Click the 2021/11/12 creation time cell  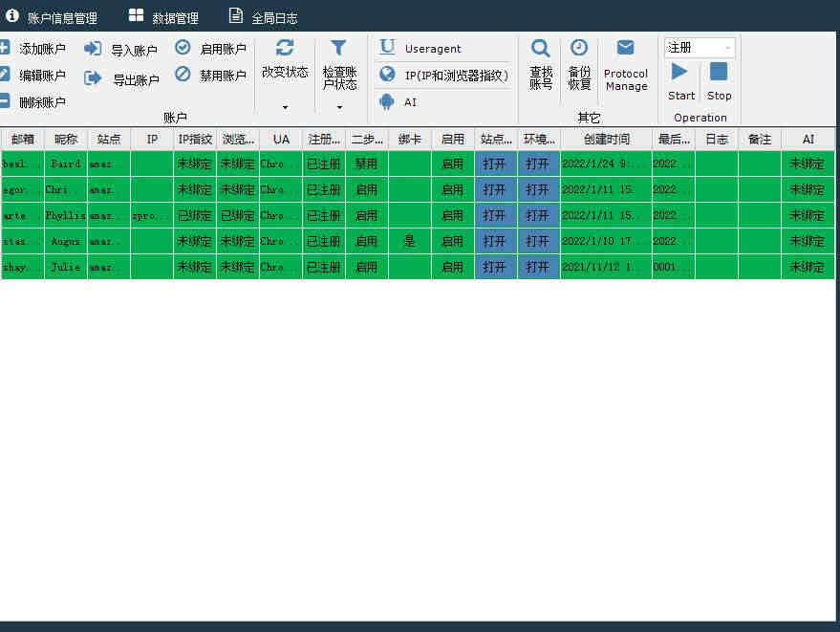tap(607, 267)
